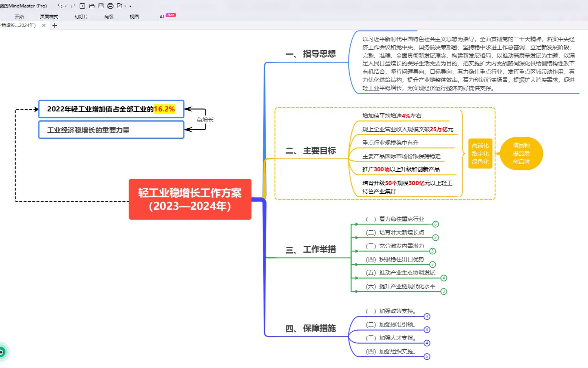The height and width of the screenshot is (368, 588).
Task: Switch to the 稳增长…2024年 document tab
Action: 18,25
